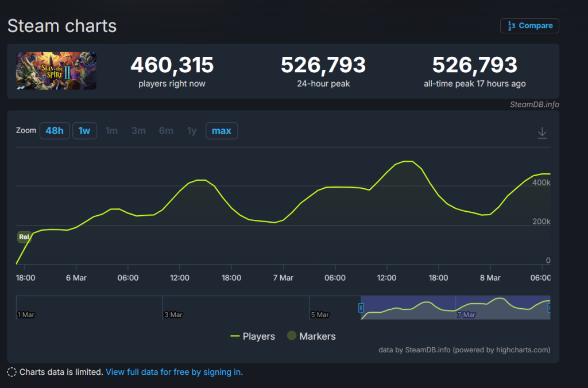Screen dimensions: 588x388
Task: Open the chart download menu icon
Action: tap(542, 133)
